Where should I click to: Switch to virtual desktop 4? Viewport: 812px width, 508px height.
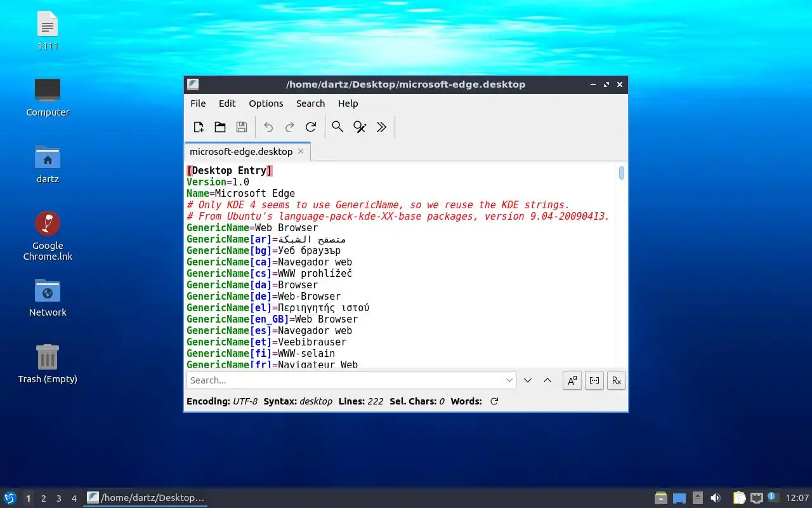point(74,498)
